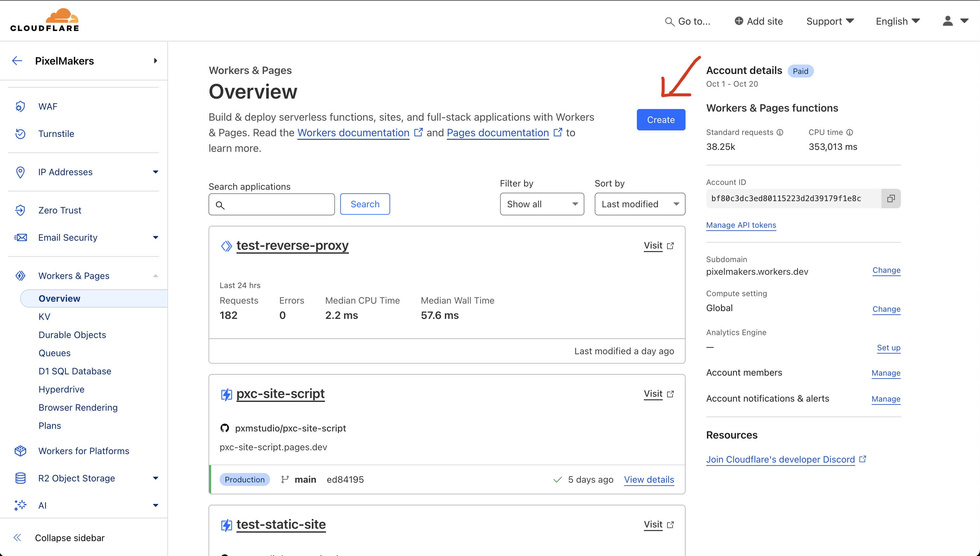Select Overview in the sidebar
This screenshot has width=980, height=556.
click(x=94, y=298)
